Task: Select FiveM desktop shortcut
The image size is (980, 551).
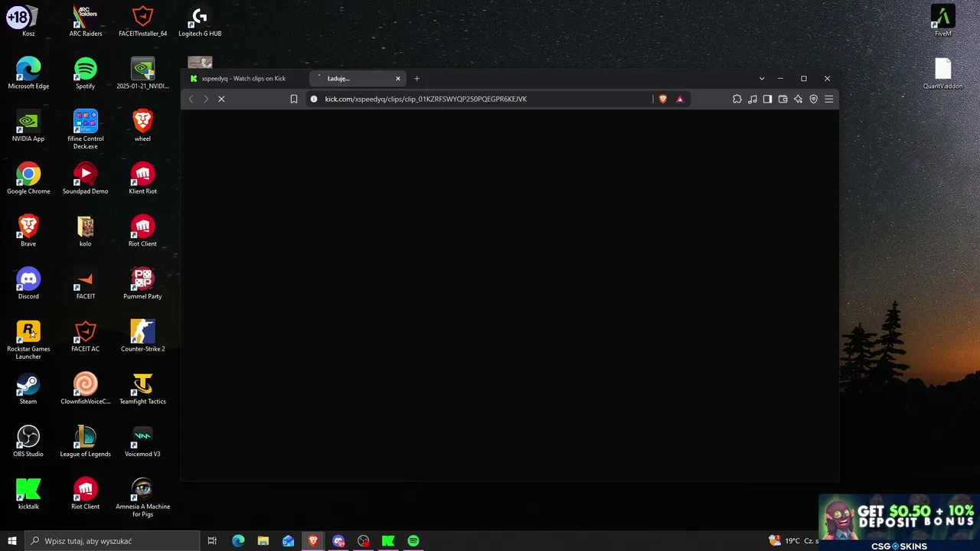Action: coord(943,21)
